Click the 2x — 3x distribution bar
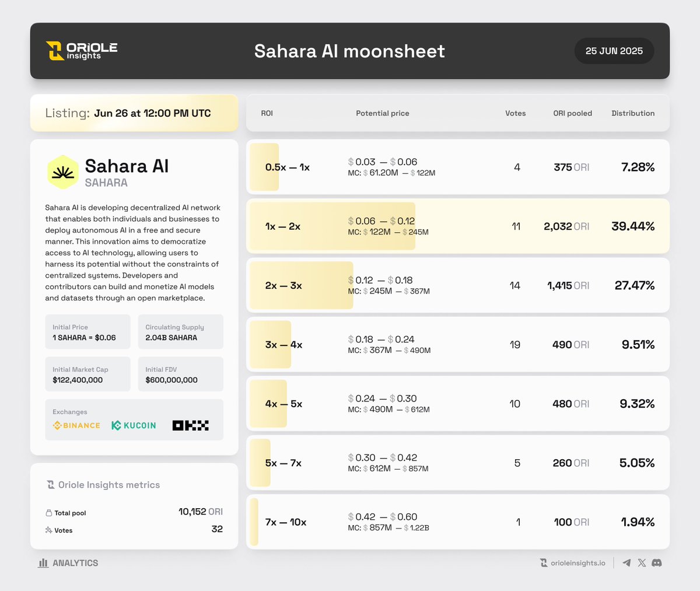Viewport: 700px width, 591px height. [x=302, y=285]
